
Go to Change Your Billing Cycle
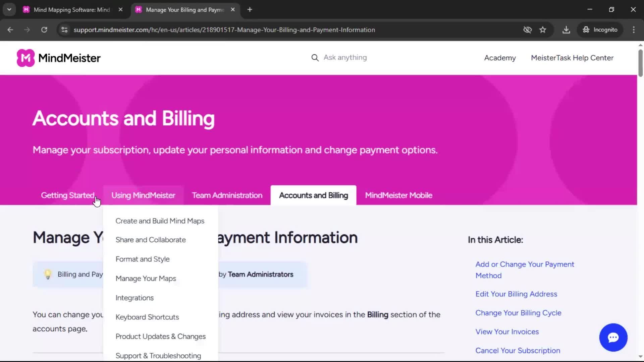518,313
